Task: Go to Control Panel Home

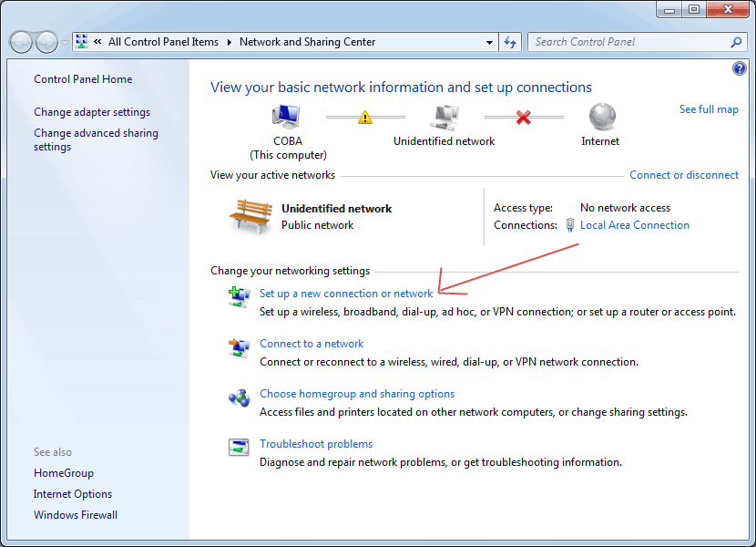Action: [83, 79]
